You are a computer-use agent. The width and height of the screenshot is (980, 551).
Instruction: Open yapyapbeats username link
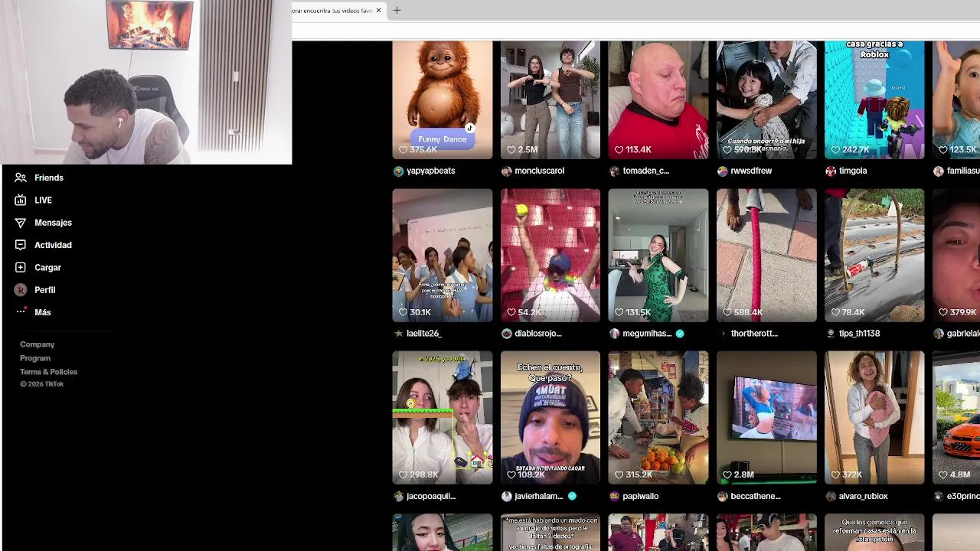click(x=431, y=171)
